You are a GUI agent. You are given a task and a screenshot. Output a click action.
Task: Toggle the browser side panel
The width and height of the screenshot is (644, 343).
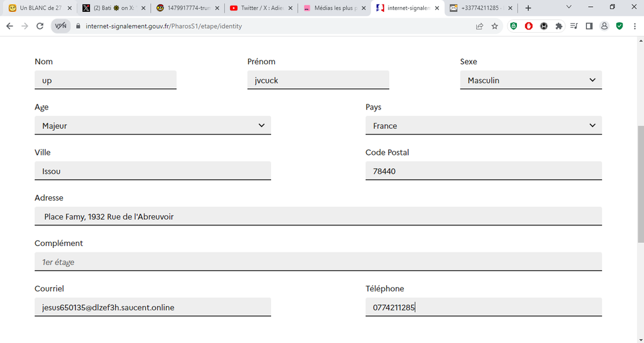pyautogui.click(x=589, y=26)
